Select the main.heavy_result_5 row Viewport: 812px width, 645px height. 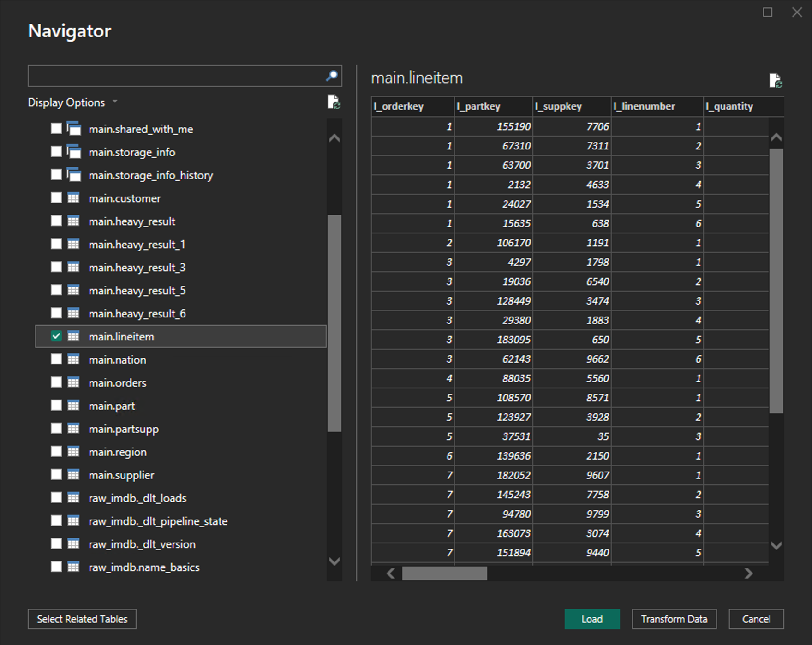181,290
